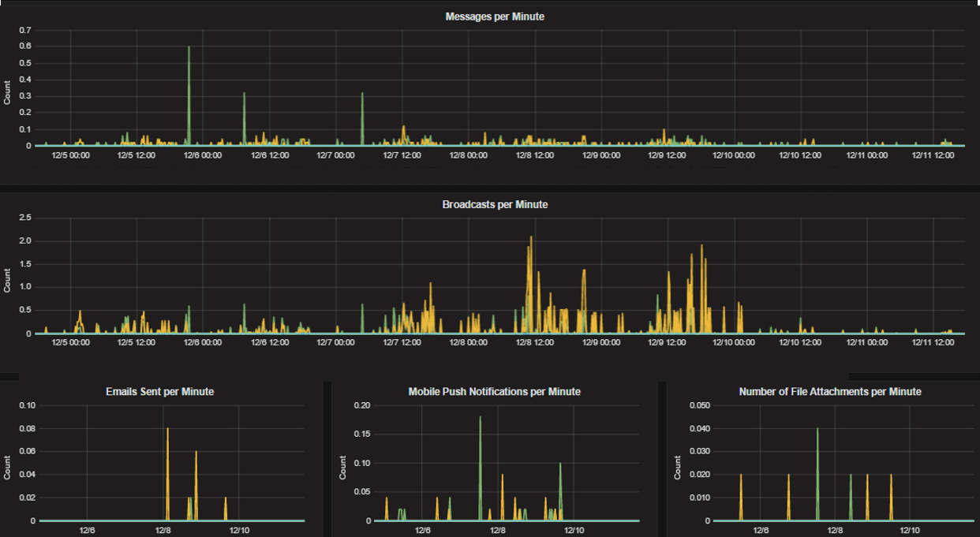Click the 0.20 value on Push Notifications axis
Screen dimensions: 980x537
click(362, 405)
